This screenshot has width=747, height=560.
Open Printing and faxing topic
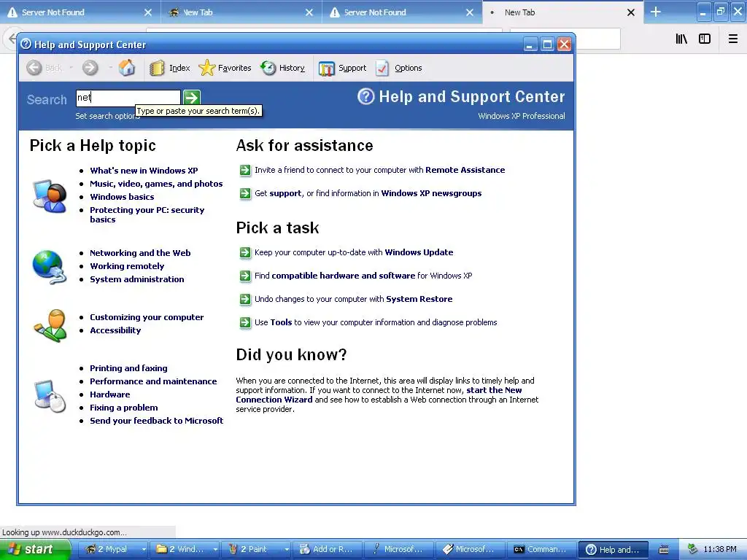click(128, 368)
